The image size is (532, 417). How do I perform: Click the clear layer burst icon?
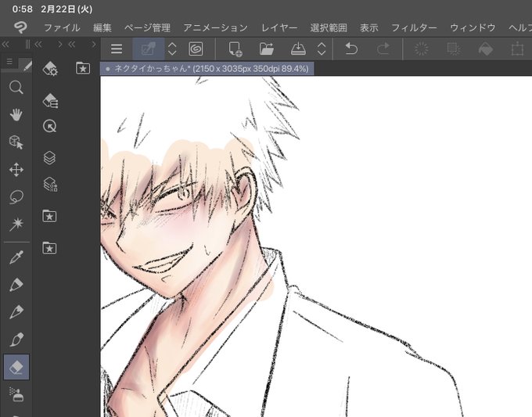pos(422,49)
